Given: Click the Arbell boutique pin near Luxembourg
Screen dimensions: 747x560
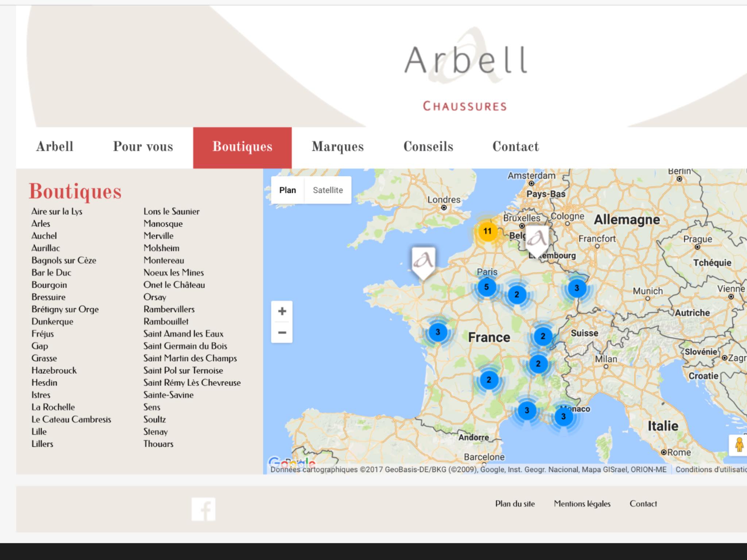Looking at the screenshot, I should [x=537, y=241].
